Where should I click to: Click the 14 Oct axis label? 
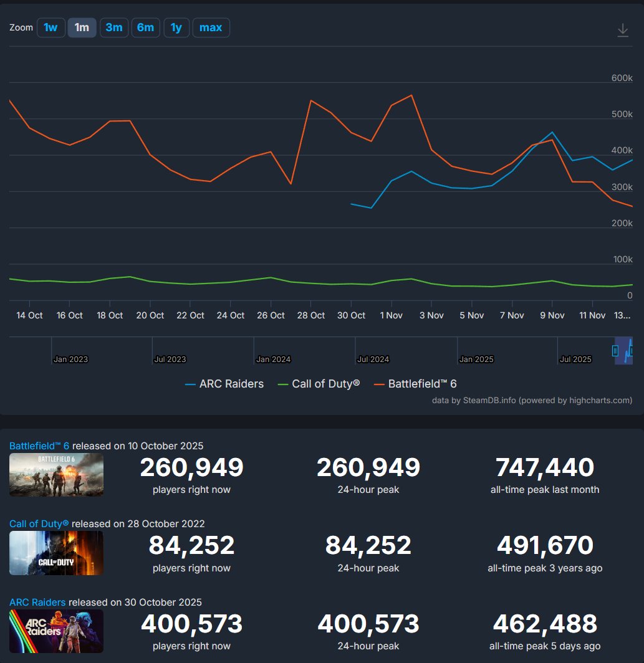(x=30, y=315)
